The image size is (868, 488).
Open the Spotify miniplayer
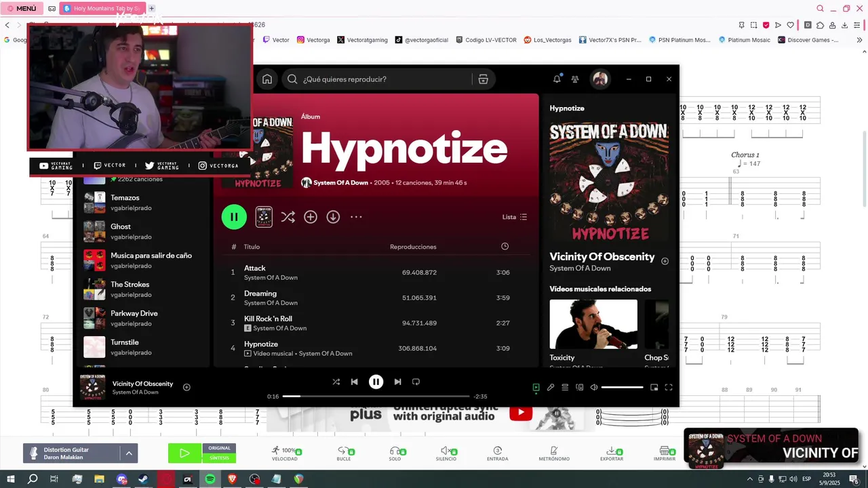654,388
